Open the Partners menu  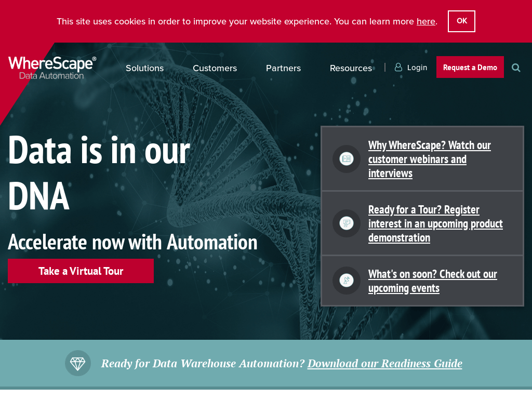283,68
